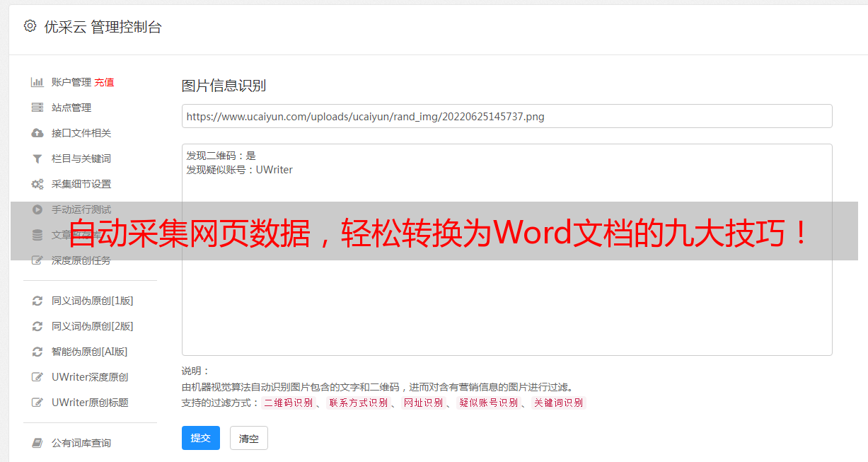
Task: Click the 发现二维码：是 result line
Action: [x=221, y=156]
